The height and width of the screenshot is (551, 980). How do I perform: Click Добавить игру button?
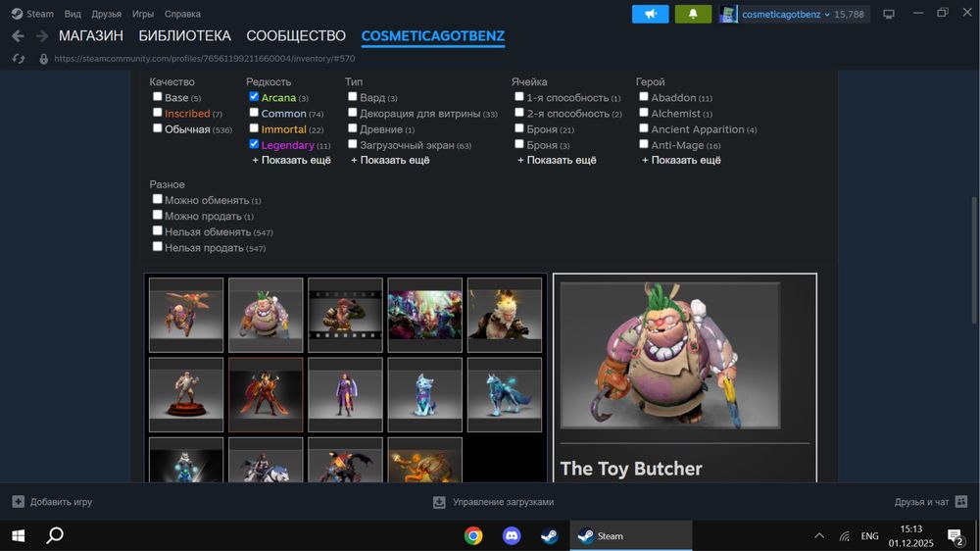click(53, 502)
